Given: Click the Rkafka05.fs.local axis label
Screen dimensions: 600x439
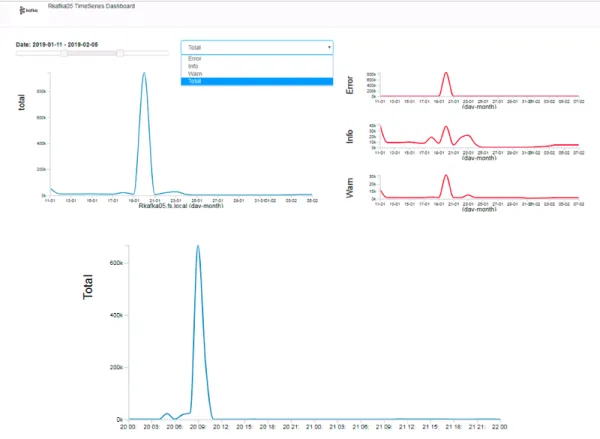Looking at the screenshot, I should (181, 206).
